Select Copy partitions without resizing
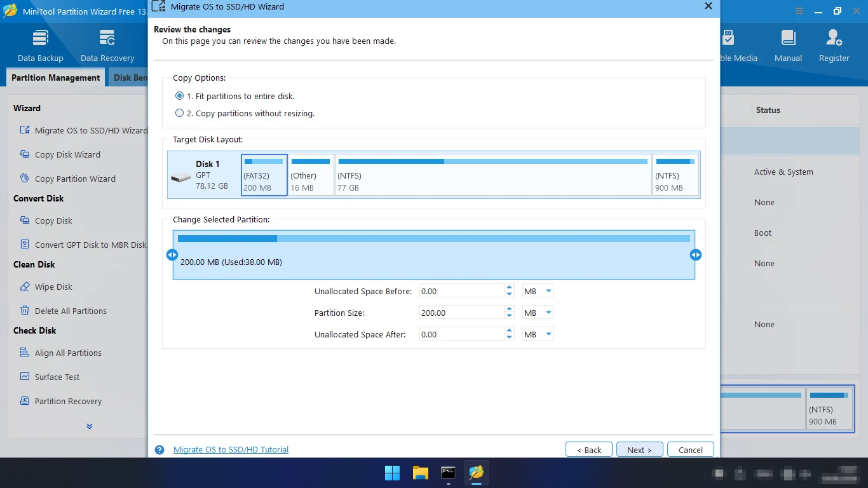Viewport: 868px width, 488px height. [x=245, y=113]
